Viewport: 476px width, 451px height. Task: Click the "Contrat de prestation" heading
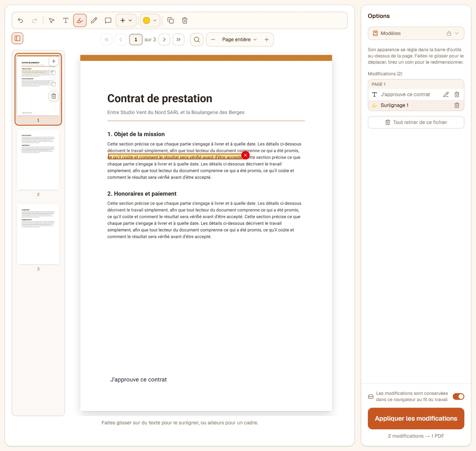pyautogui.click(x=160, y=98)
